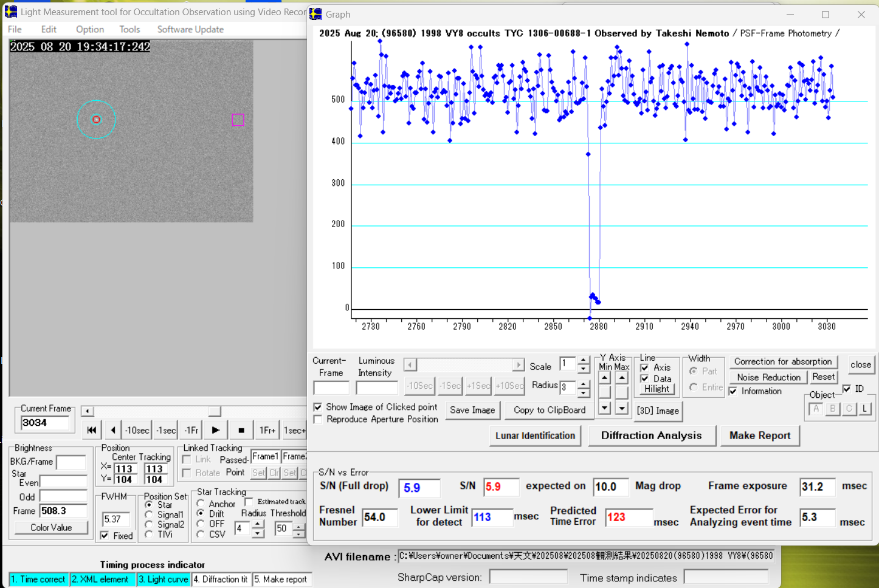
Task: Step back using the left triangle icon
Action: tap(113, 430)
